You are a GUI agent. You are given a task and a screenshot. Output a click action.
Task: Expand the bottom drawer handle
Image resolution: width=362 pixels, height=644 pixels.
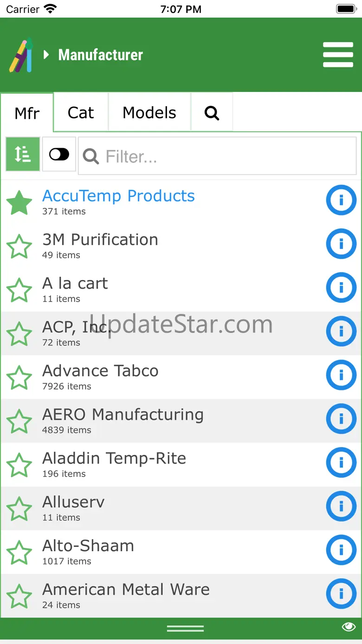pos(185,628)
